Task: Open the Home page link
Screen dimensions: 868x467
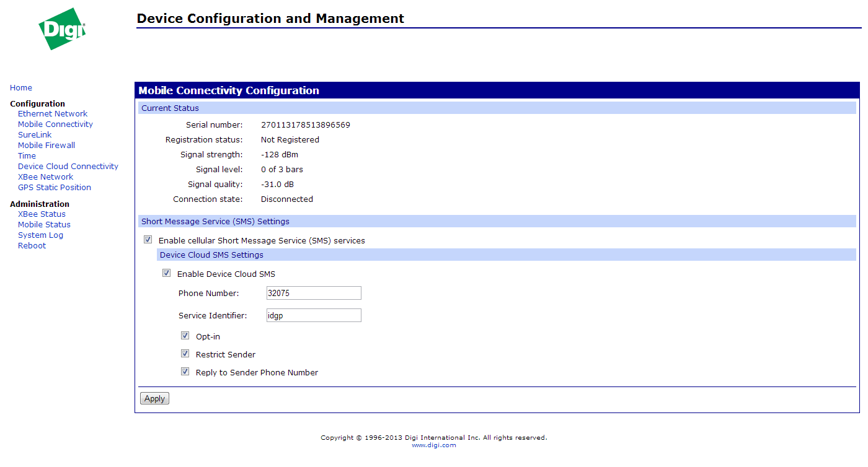Action: pyautogui.click(x=21, y=88)
